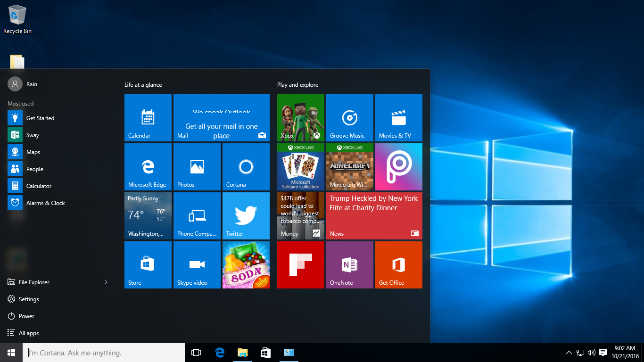Open the Groove Music tile
Image resolution: width=644 pixels, height=362 pixels.
pyautogui.click(x=350, y=118)
